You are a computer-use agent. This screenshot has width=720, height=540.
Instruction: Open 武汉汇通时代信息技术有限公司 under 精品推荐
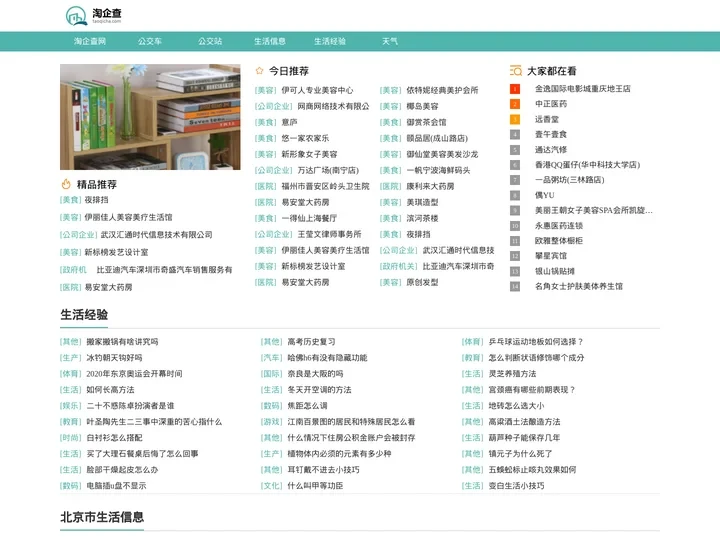point(156,235)
